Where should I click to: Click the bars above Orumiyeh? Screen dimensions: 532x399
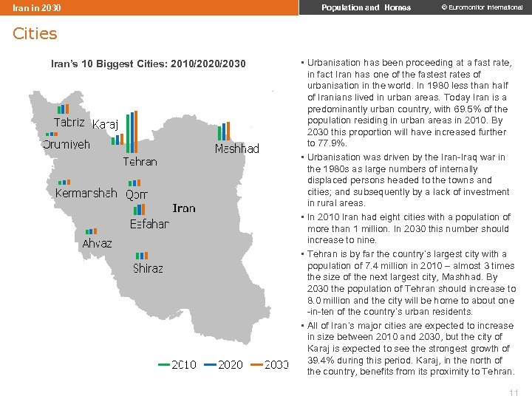[x=52, y=134]
